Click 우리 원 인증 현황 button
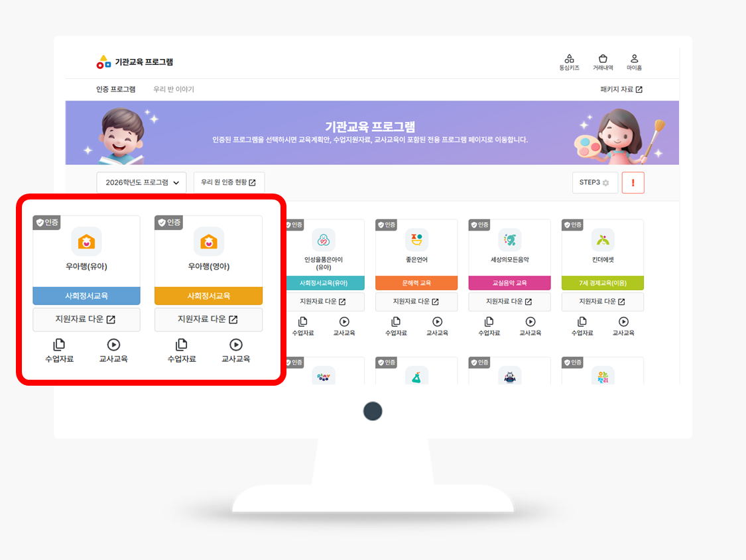The height and width of the screenshot is (560, 746). 228,182
